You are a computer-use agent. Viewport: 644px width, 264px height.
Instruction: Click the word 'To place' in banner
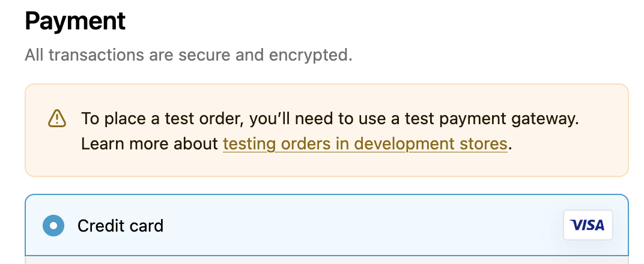108,119
